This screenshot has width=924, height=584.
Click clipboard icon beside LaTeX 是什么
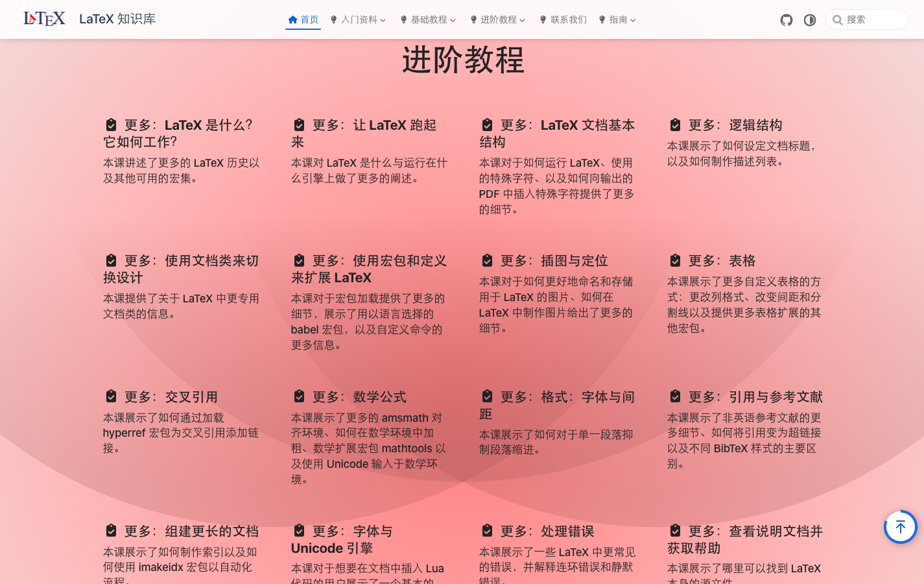pos(111,125)
